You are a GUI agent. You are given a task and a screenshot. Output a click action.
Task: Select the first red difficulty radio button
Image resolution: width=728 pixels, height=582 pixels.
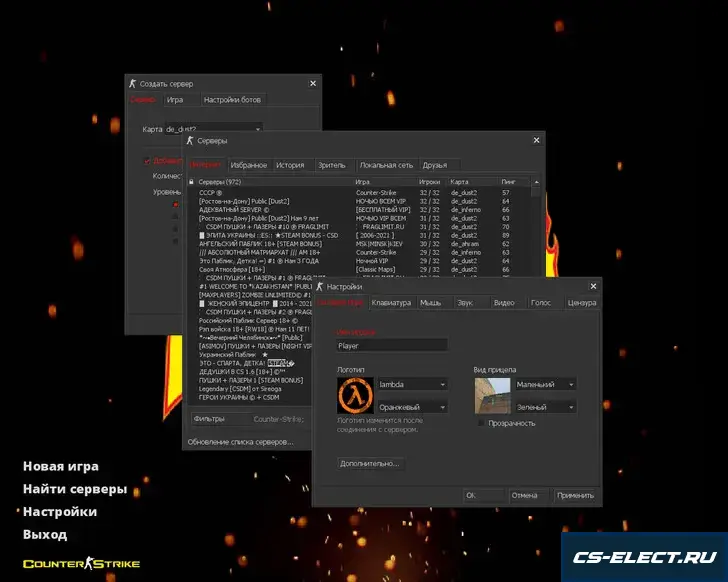(x=176, y=204)
